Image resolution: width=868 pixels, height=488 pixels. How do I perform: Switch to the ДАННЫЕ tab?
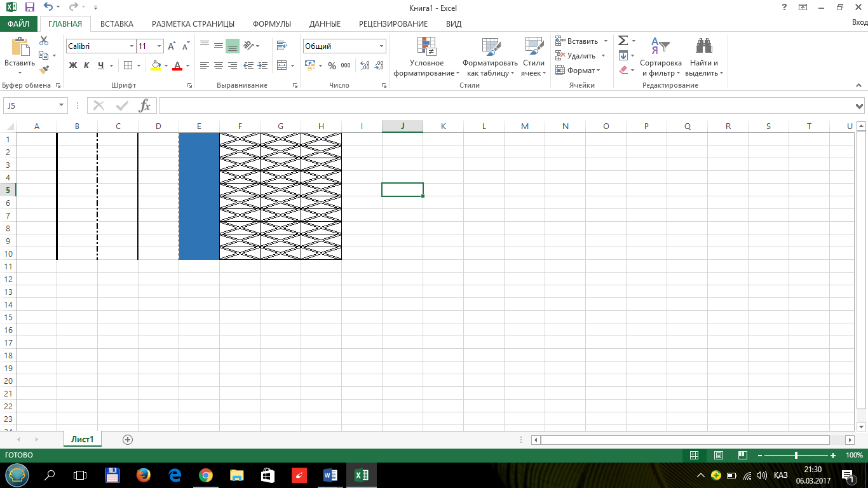(x=325, y=24)
